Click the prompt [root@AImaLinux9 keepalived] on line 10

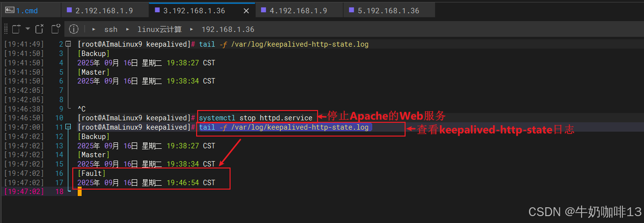[134, 118]
